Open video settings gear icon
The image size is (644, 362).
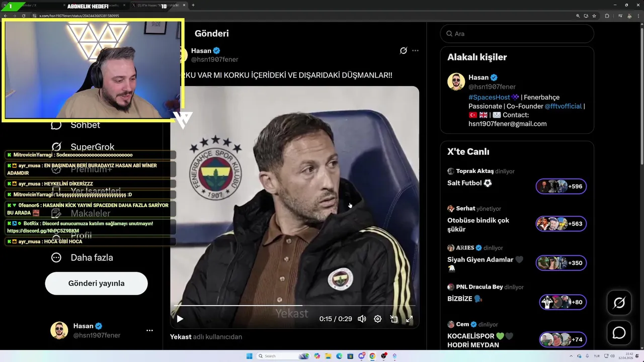pos(378,319)
